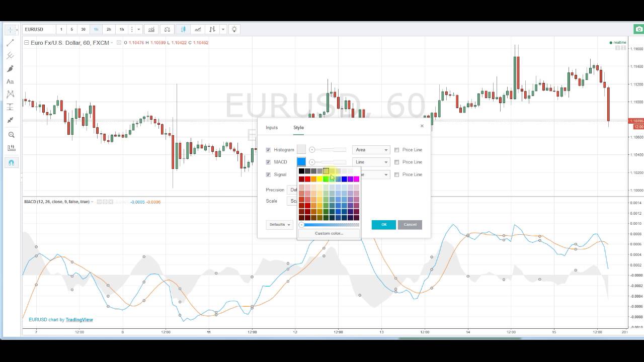Viewport: 644px width, 362px height.
Task: Confirm with the OK button
Action: [x=384, y=225]
